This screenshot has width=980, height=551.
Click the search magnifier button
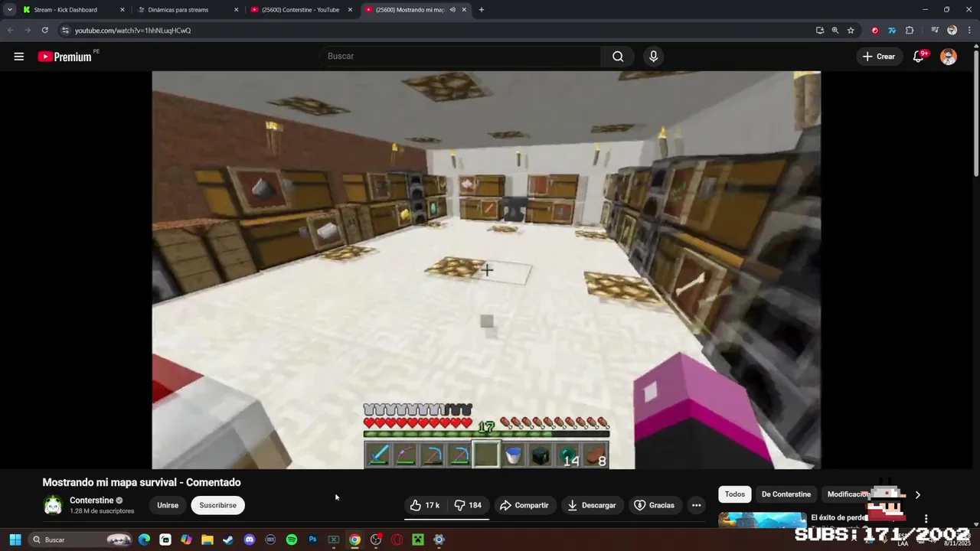618,56
